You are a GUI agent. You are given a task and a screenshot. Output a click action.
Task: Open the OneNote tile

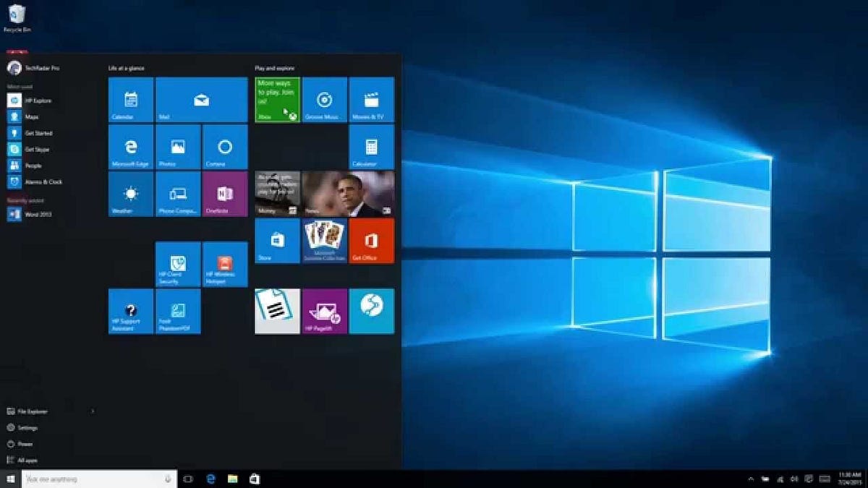(x=224, y=194)
